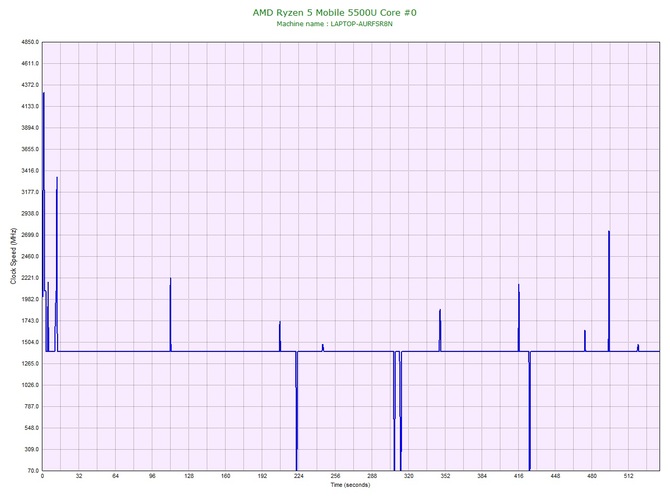Select the 1743.0 y-axis value
This screenshot has width=670, height=502.
[x=30, y=320]
